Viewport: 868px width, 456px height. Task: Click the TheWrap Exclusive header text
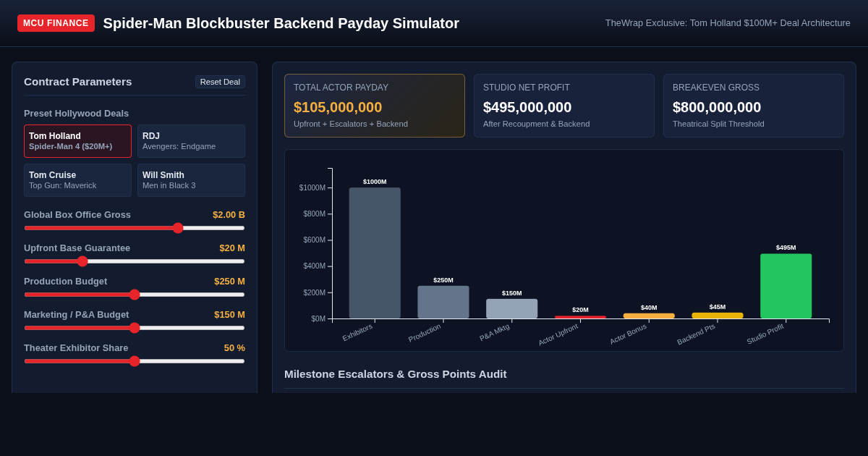pos(728,23)
